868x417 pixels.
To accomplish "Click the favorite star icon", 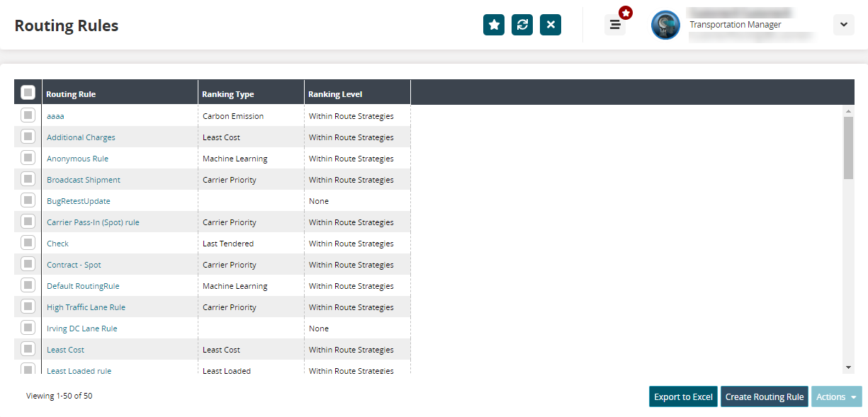I will tap(494, 25).
